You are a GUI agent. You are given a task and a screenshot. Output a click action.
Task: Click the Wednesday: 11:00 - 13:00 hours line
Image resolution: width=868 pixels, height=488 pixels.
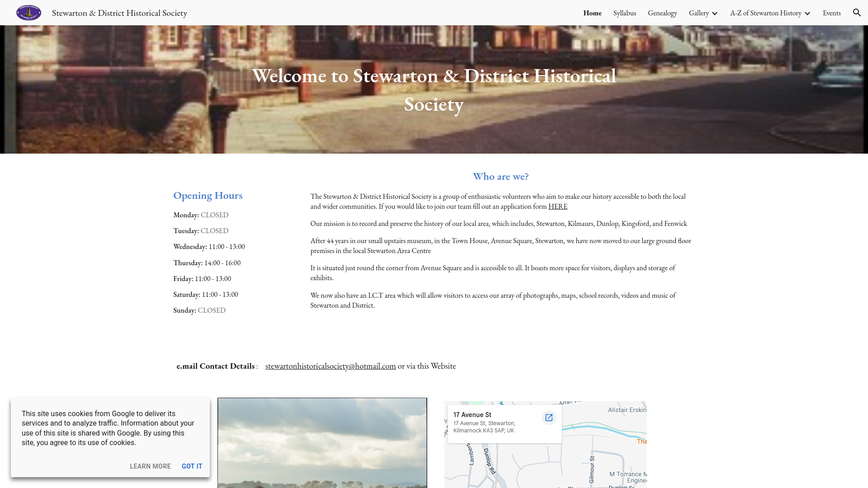tap(209, 247)
